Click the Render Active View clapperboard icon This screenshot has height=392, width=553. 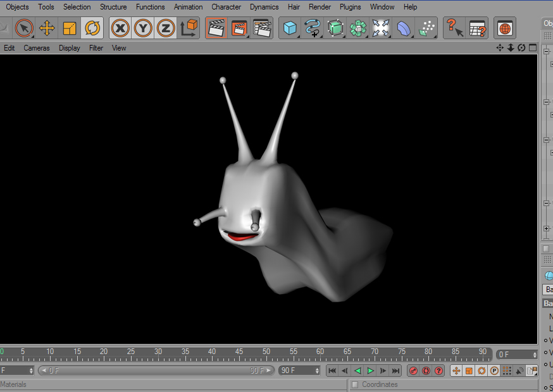click(x=216, y=28)
